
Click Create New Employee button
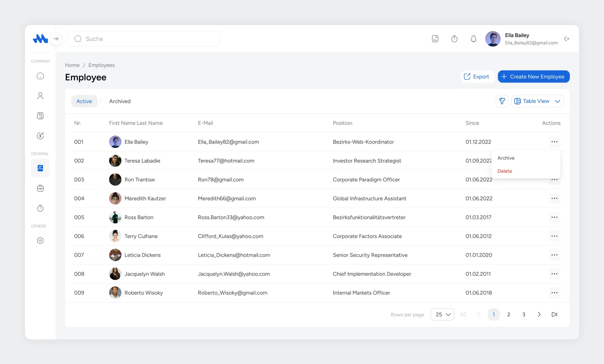[x=533, y=77]
